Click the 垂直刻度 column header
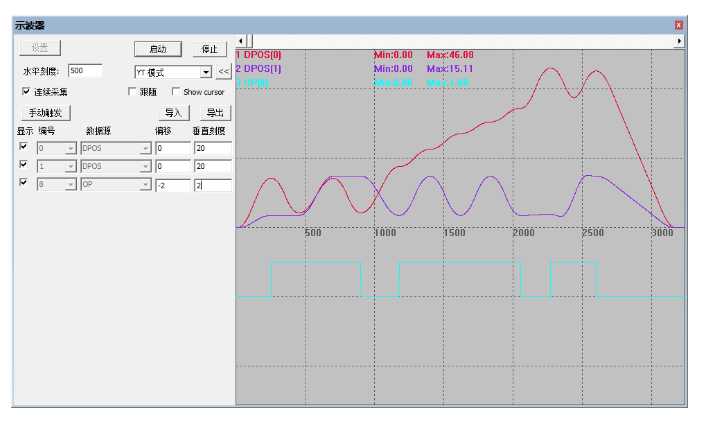Viewport: 704px width, 424px height. [x=209, y=131]
